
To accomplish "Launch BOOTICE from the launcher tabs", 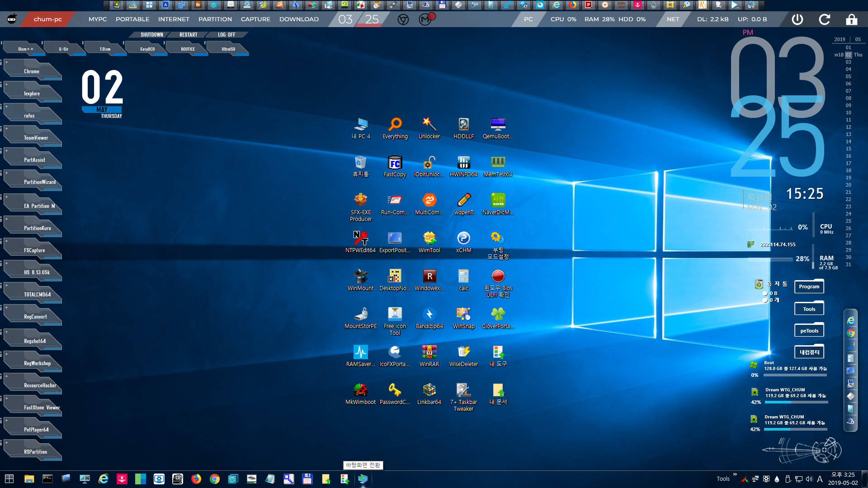I will 188,49.
